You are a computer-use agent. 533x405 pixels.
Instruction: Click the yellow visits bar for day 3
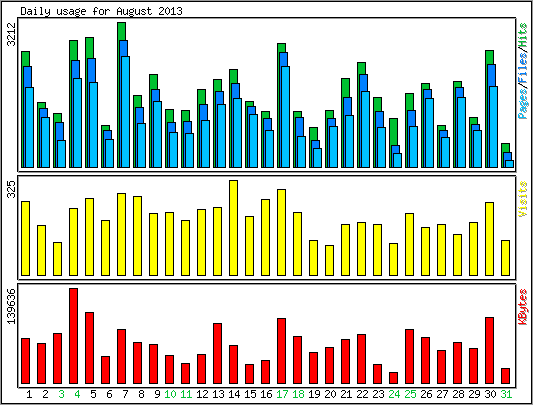coord(57,259)
